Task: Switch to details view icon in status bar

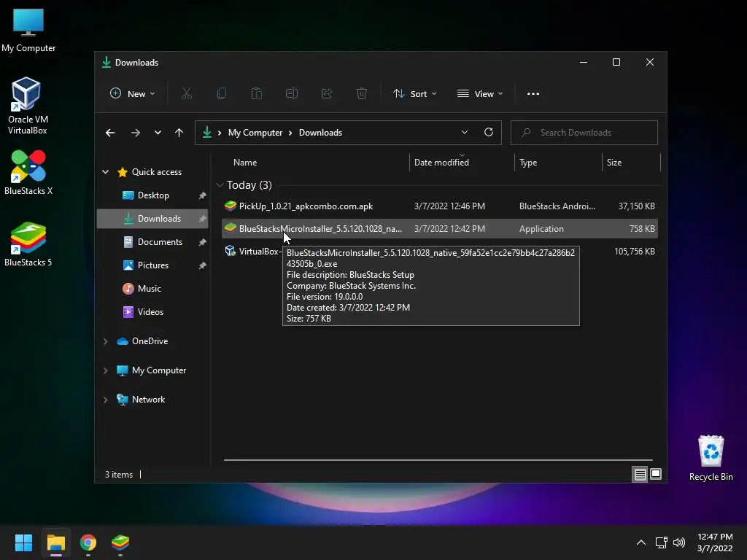Action: click(x=640, y=474)
